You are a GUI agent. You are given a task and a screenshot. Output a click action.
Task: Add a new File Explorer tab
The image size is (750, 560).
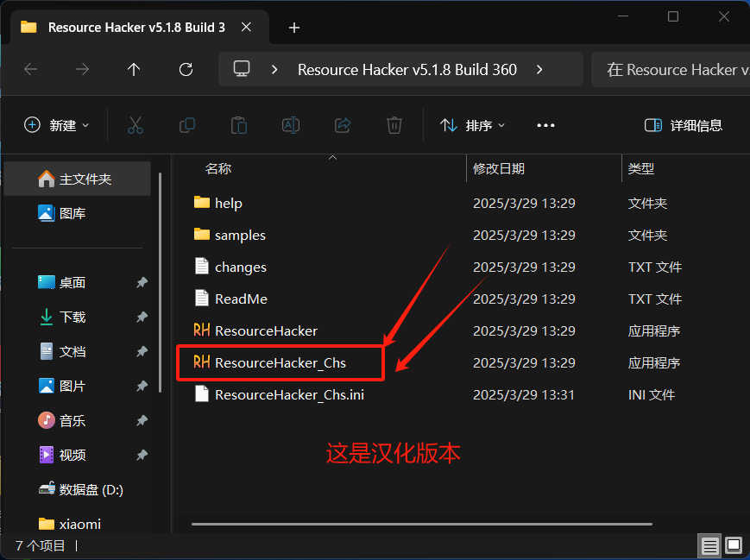pyautogui.click(x=294, y=28)
